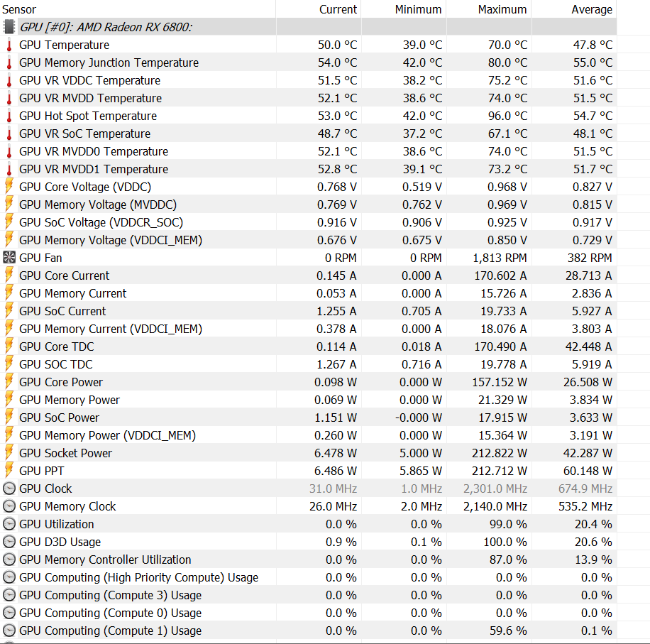Click the 87.0 % memory controller maximum

508,560
